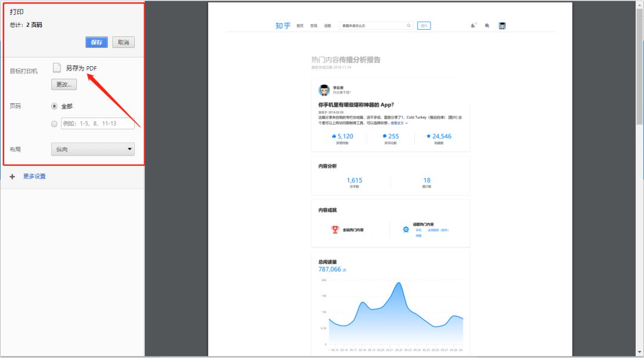
Task: Click 更改 to change the target printer
Action: click(64, 84)
